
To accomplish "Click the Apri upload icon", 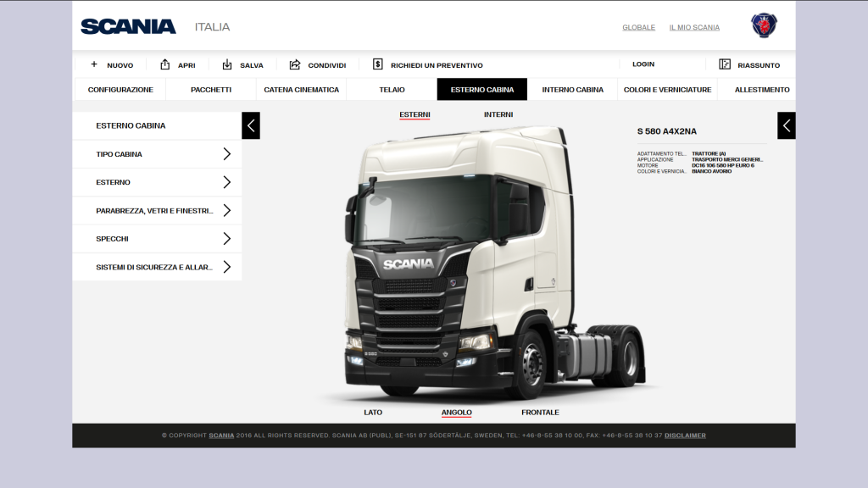I will [x=165, y=64].
